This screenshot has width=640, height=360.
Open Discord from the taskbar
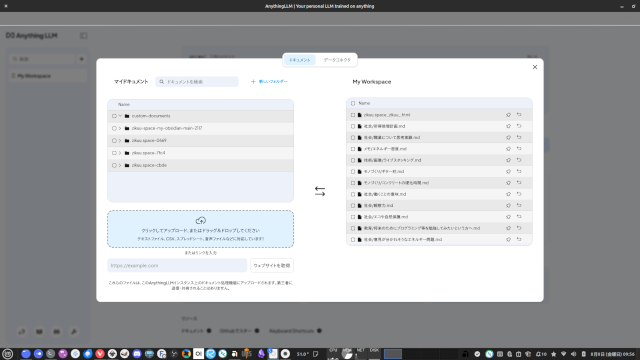point(137,353)
